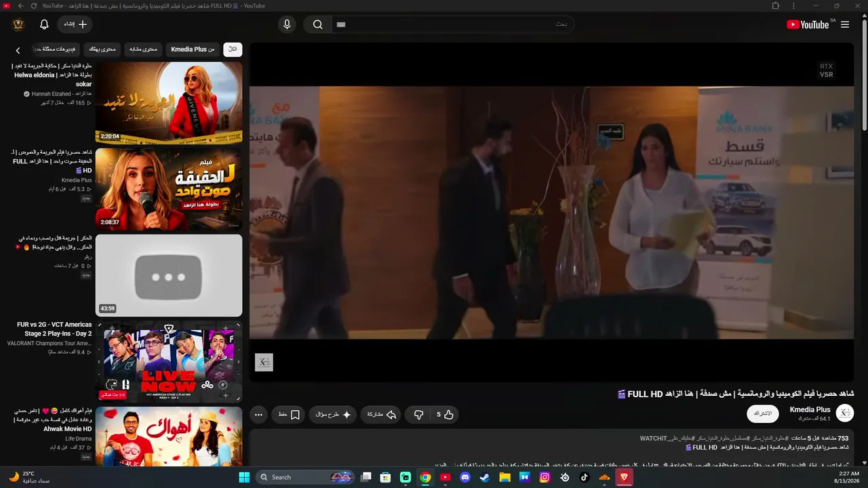Click the Ask (طرح سؤال) button
The height and width of the screenshot is (488, 868).
point(333,415)
